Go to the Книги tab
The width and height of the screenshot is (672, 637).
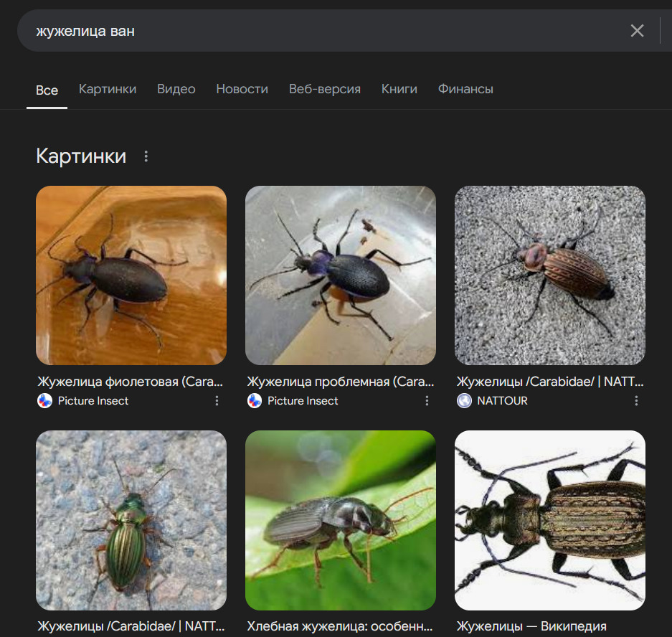click(399, 89)
